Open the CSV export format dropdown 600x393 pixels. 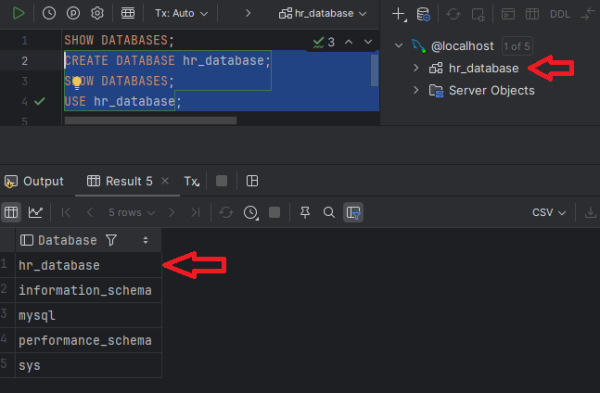click(548, 212)
